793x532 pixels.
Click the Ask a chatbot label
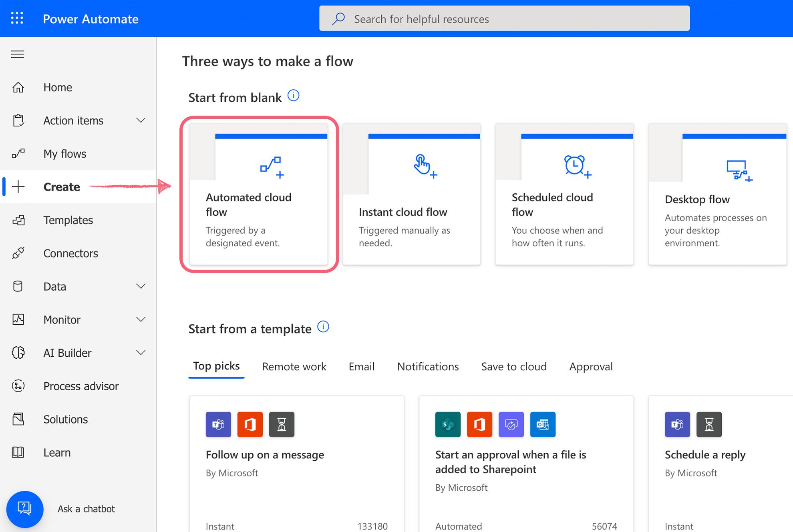point(86,509)
